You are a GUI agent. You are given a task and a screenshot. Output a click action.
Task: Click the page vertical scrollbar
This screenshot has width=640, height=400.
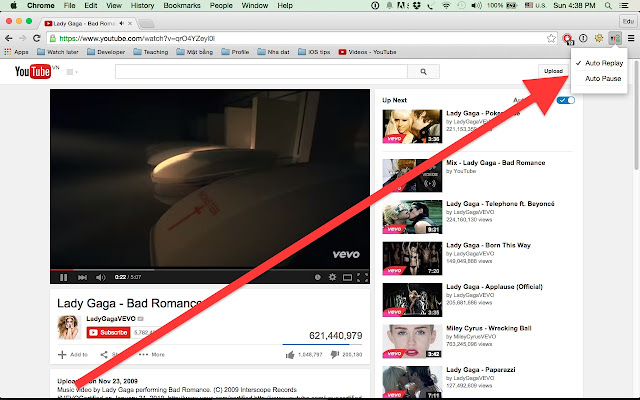point(636,116)
